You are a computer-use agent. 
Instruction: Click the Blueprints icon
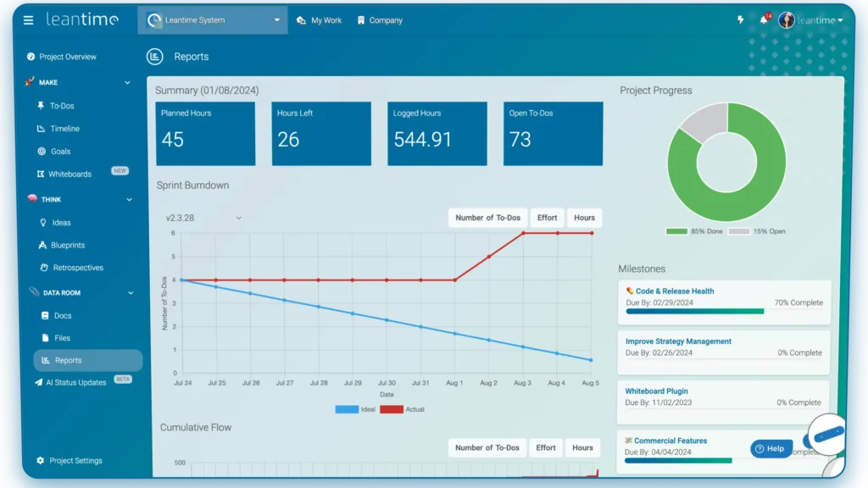tap(42, 245)
